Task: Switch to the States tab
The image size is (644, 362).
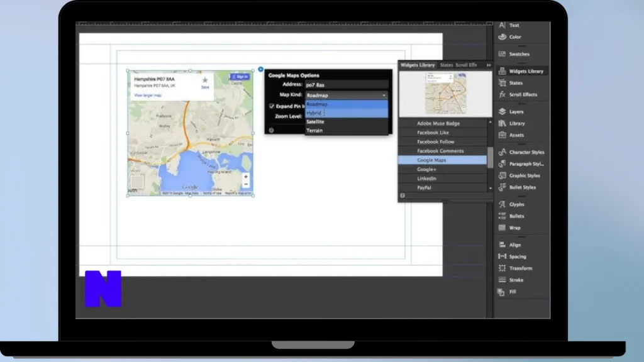Action: click(446, 65)
